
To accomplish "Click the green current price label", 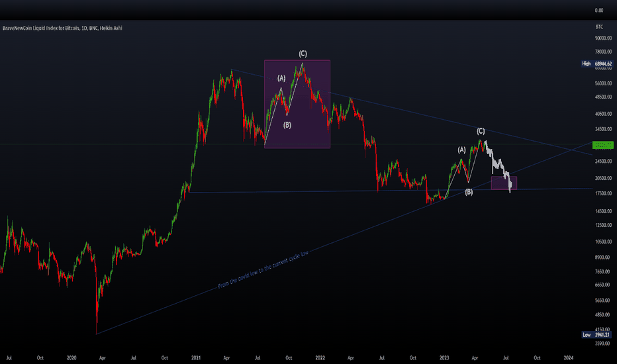I will click(x=603, y=145).
